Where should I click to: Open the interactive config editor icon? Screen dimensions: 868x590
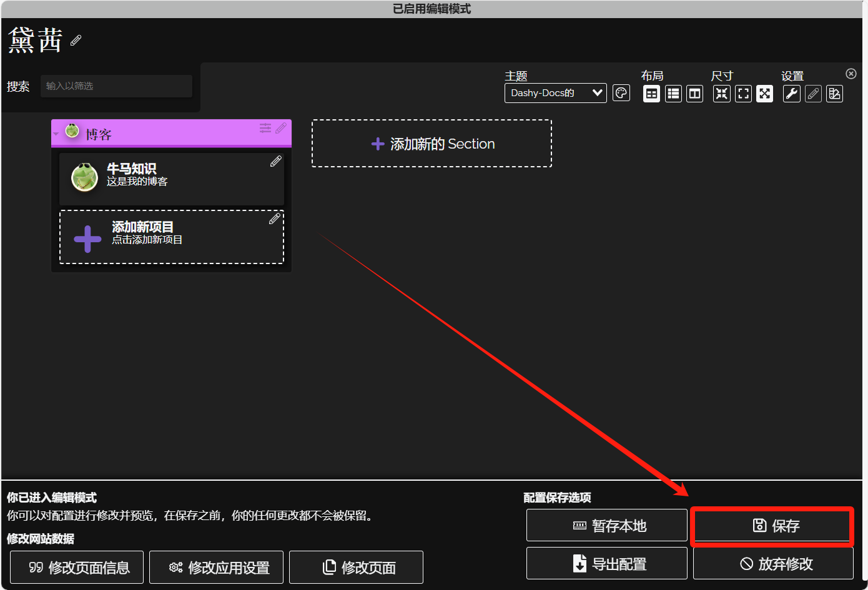[x=834, y=94]
